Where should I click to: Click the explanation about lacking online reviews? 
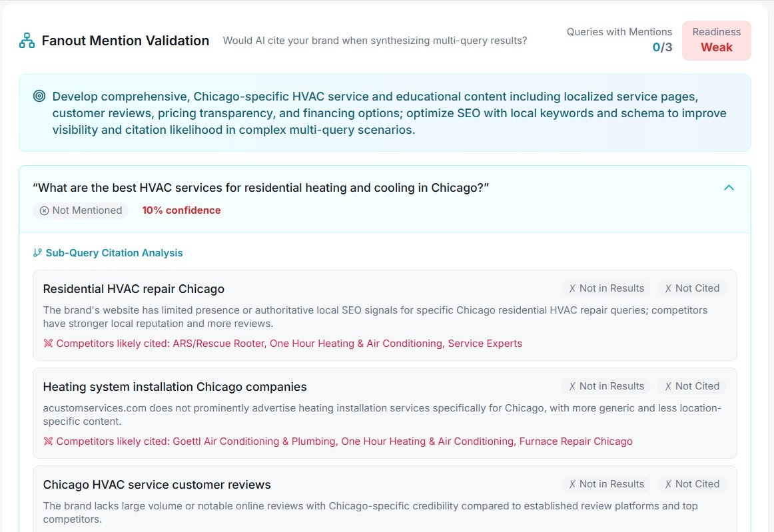(370, 512)
